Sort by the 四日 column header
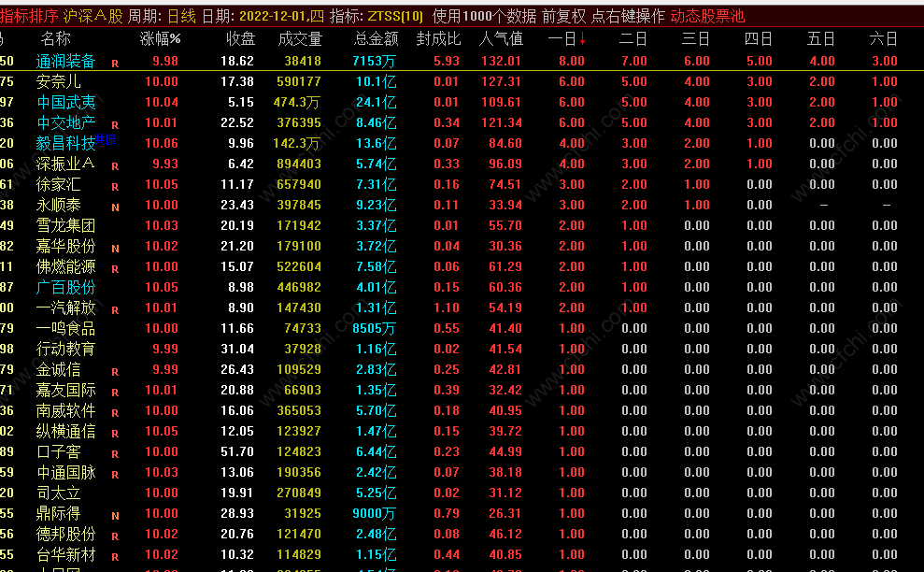This screenshot has width=924, height=572. 759,39
